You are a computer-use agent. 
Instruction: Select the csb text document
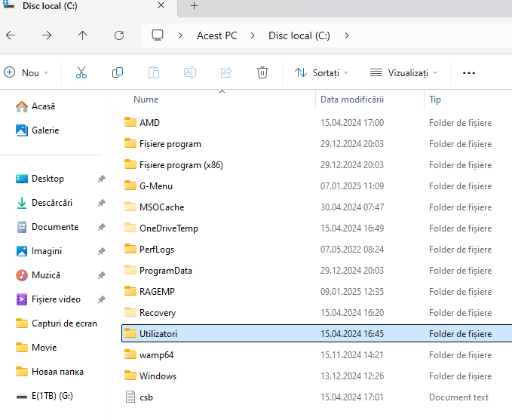click(146, 397)
